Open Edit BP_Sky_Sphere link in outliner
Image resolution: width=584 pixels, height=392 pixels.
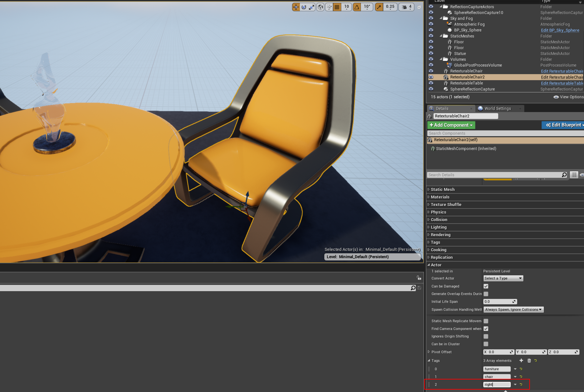coord(560,30)
